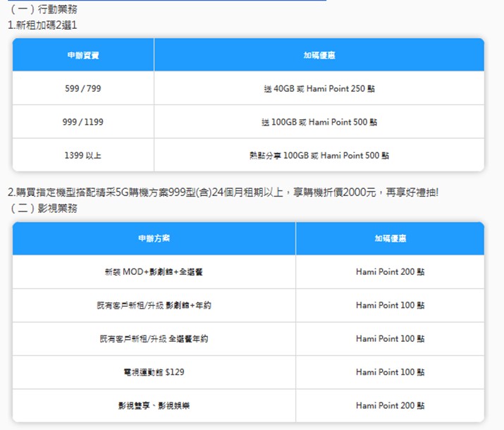This screenshot has width=504, height=430.
Task: Click Hami Point 200 點 beside 新裝 MOD
Action: pyautogui.click(x=390, y=271)
